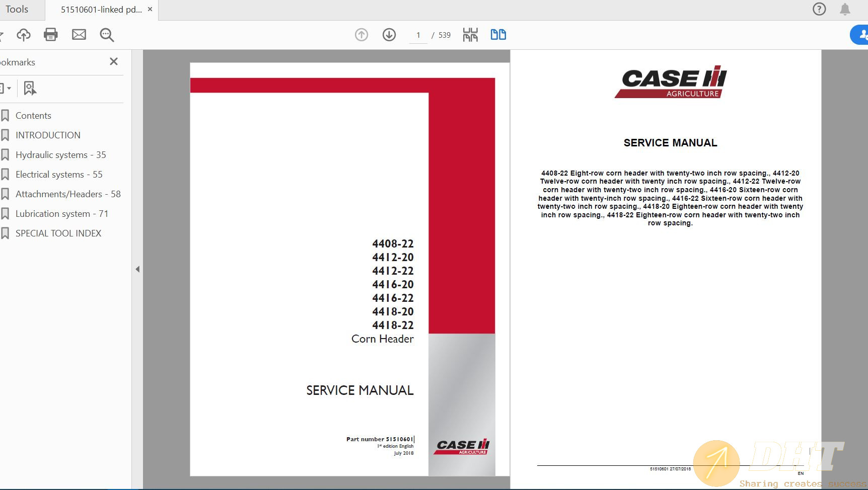This screenshot has height=490, width=868.
Task: Close the Bookmarks panel
Action: tap(113, 61)
